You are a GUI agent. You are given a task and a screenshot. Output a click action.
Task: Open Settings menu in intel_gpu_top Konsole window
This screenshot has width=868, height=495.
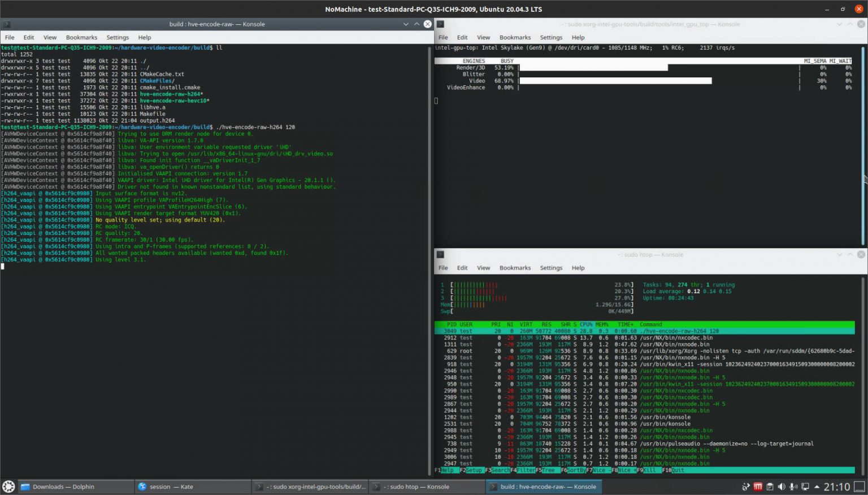point(551,37)
